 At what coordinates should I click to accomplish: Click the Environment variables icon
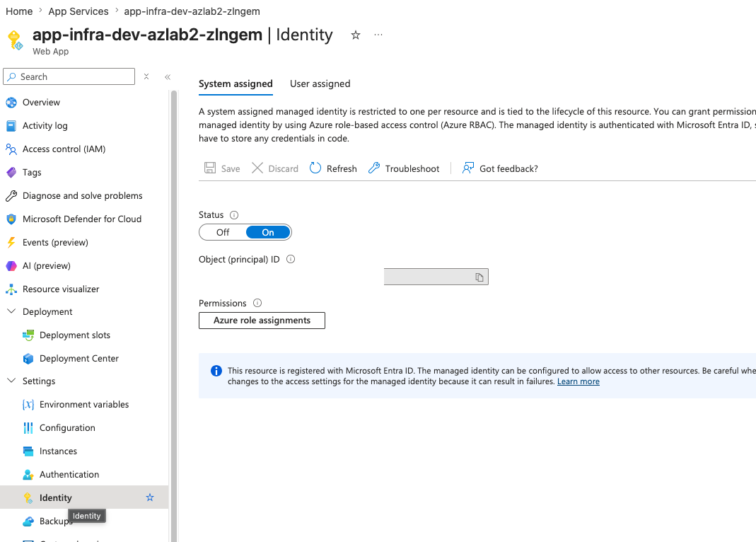28,405
